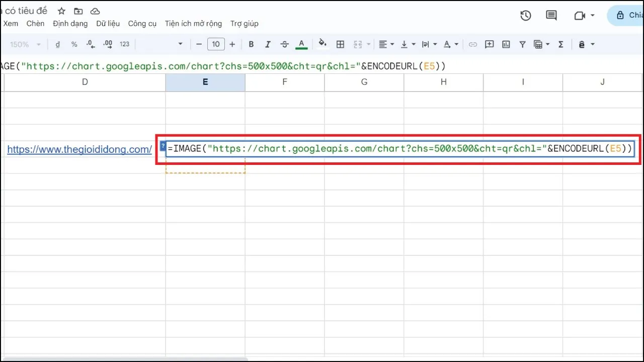644x362 pixels.
Task: Toggle bold formatting
Action: coord(252,44)
